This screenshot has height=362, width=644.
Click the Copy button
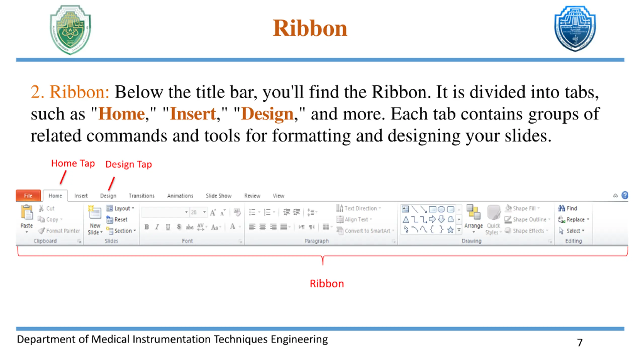[x=50, y=219]
